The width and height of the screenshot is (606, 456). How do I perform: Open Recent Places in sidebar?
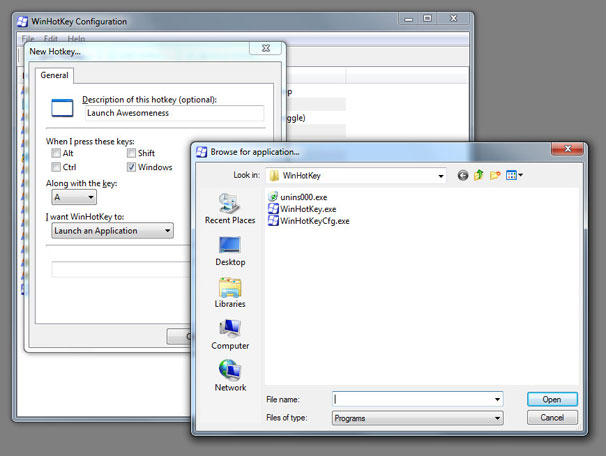point(230,208)
